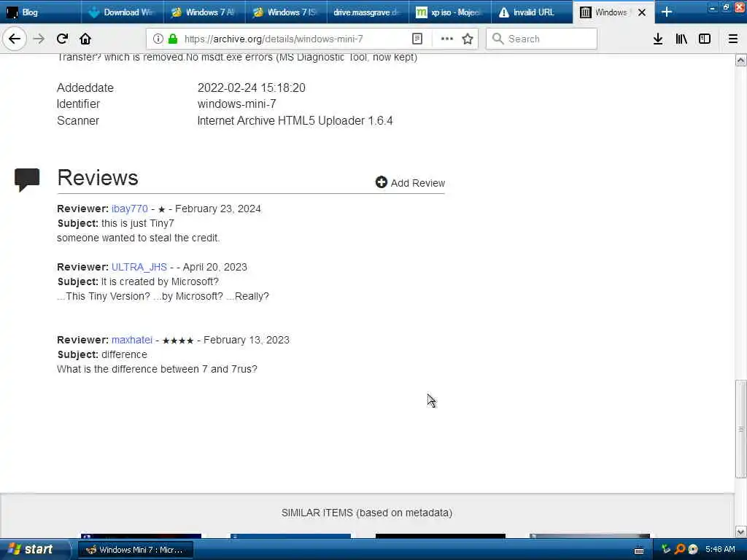747x560 pixels.
Task: Open reviewer maxhatei's profile
Action: coord(132,340)
